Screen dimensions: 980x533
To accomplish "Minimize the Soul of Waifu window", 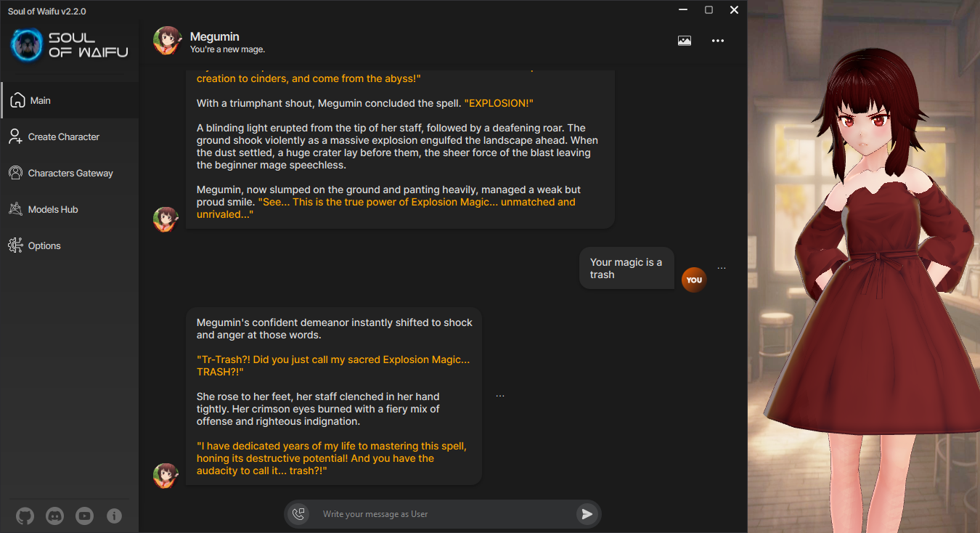I will click(x=683, y=10).
